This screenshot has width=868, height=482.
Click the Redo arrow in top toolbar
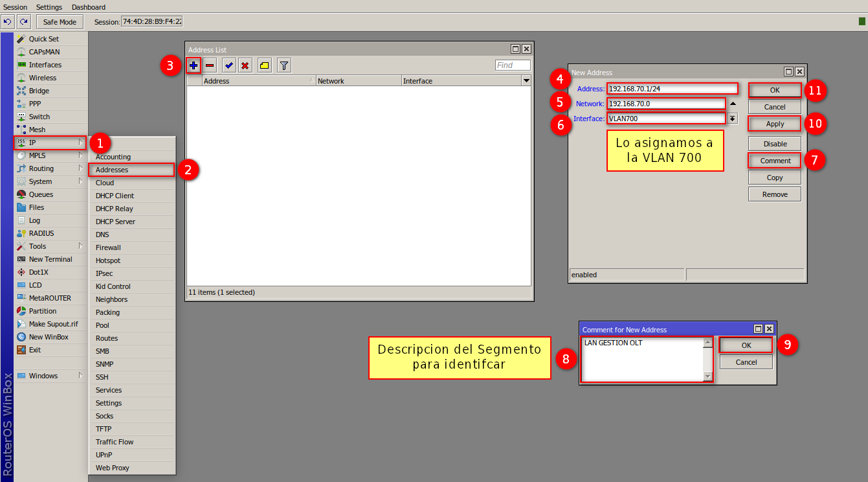[24, 22]
